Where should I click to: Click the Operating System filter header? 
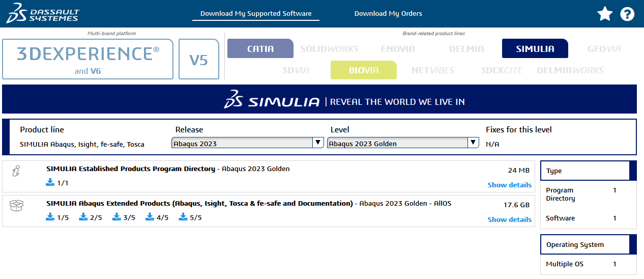click(589, 244)
